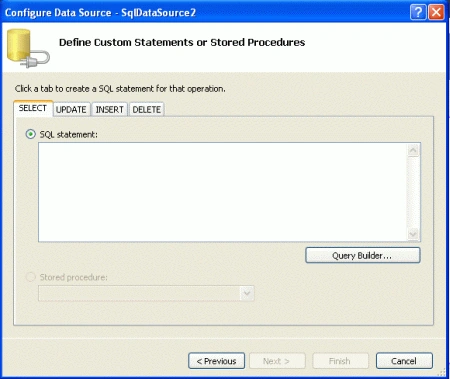Image resolution: width=450 pixels, height=379 pixels.
Task: Expand the stored procedure dropdown
Action: coord(247,293)
